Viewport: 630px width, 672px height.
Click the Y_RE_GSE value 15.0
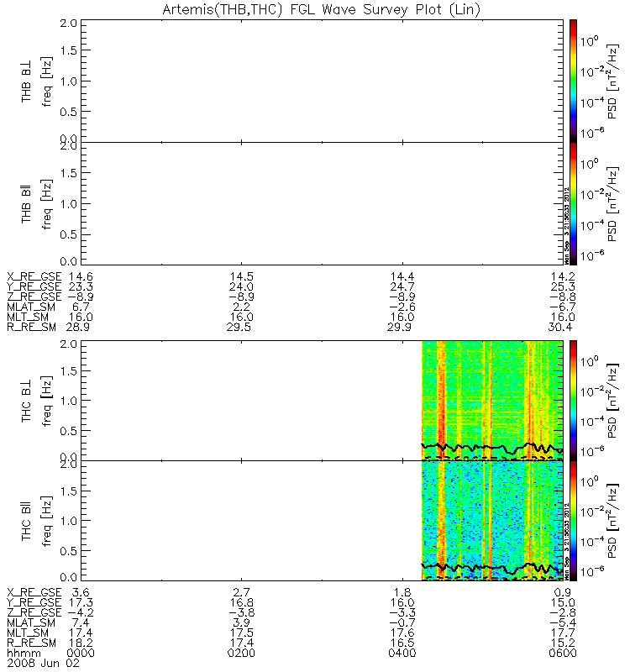[563, 602]
